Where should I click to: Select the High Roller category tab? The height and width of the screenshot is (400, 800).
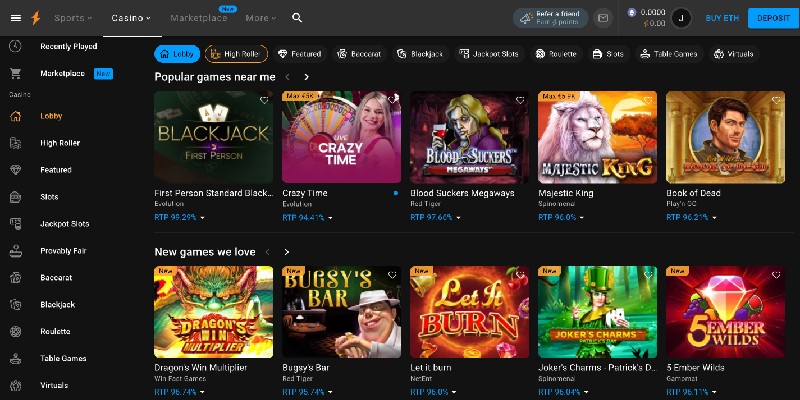(236, 54)
